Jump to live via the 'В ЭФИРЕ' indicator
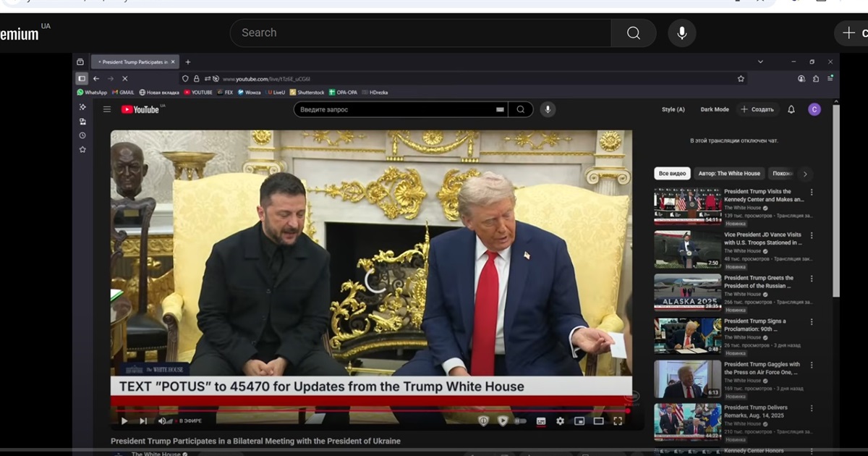Screen dimensions: 868x456 tap(190, 421)
